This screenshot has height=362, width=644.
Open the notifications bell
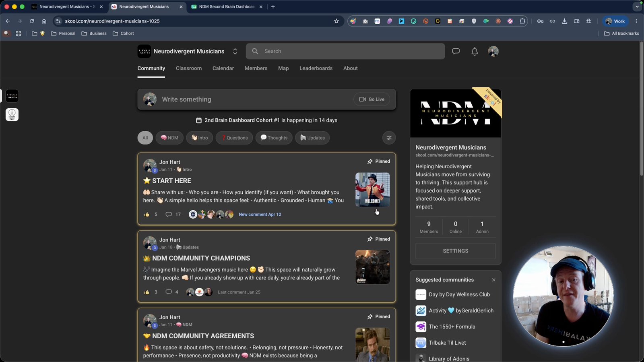pyautogui.click(x=475, y=51)
